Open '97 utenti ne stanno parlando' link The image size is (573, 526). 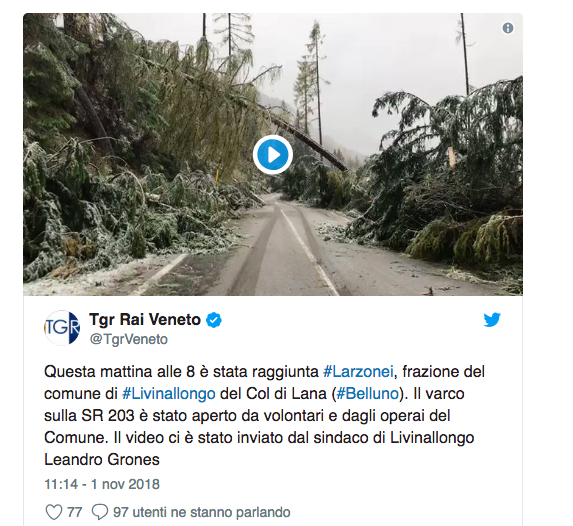point(202,512)
